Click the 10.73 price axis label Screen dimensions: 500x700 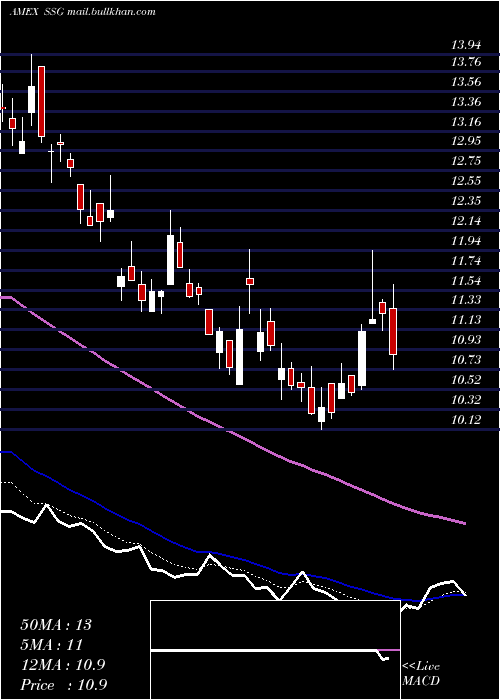pyautogui.click(x=466, y=360)
